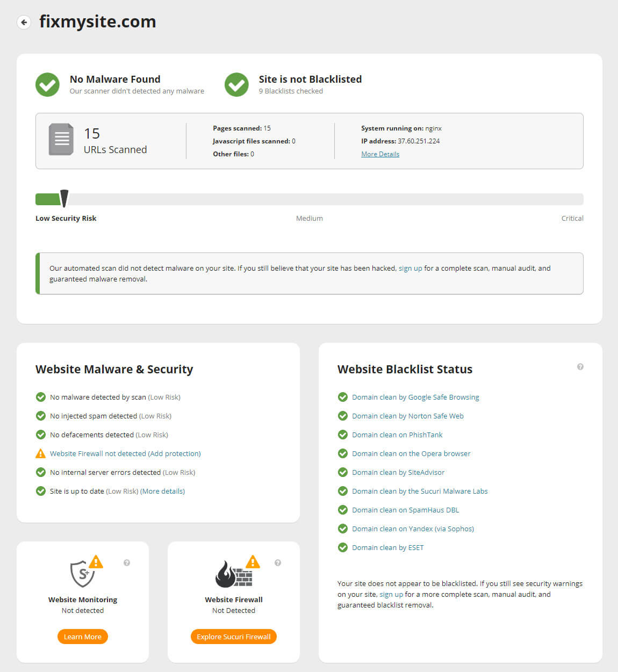Open Domain clean by ESET link

coord(387,547)
